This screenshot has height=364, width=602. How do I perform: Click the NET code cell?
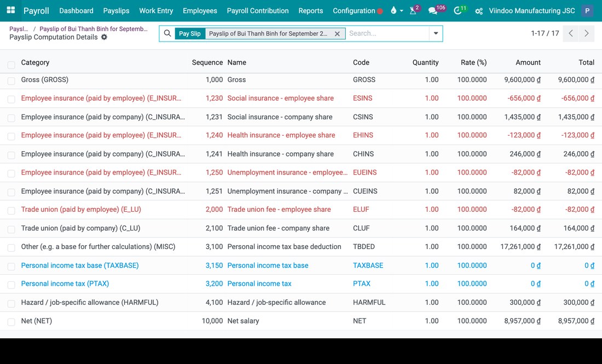tap(360, 321)
